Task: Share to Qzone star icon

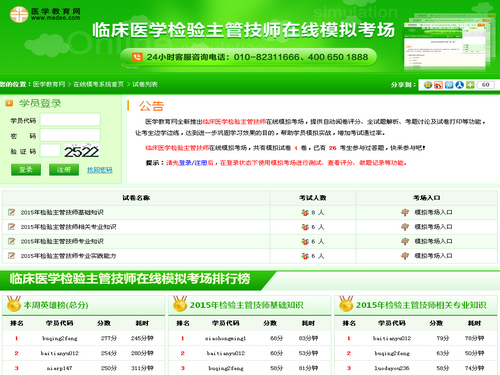Action: click(x=428, y=85)
